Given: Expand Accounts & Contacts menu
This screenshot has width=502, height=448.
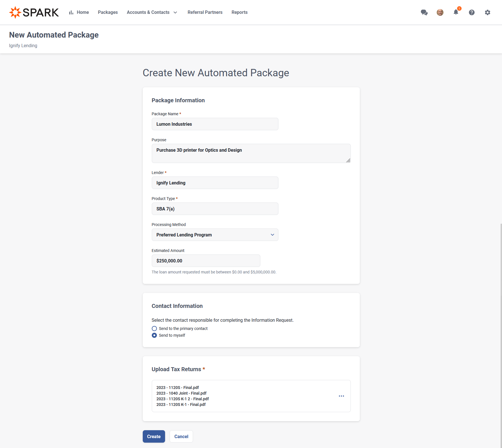Looking at the screenshot, I should (152, 12).
